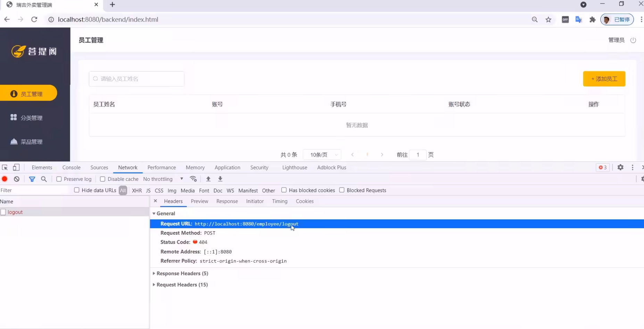The width and height of the screenshot is (644, 329).
Task: Close the 瑞吉外卖管理端 tab
Action: click(96, 5)
